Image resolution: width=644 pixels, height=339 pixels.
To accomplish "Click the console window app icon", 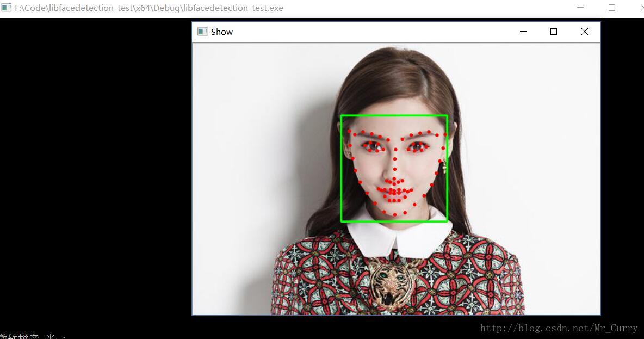I will click(x=6, y=8).
